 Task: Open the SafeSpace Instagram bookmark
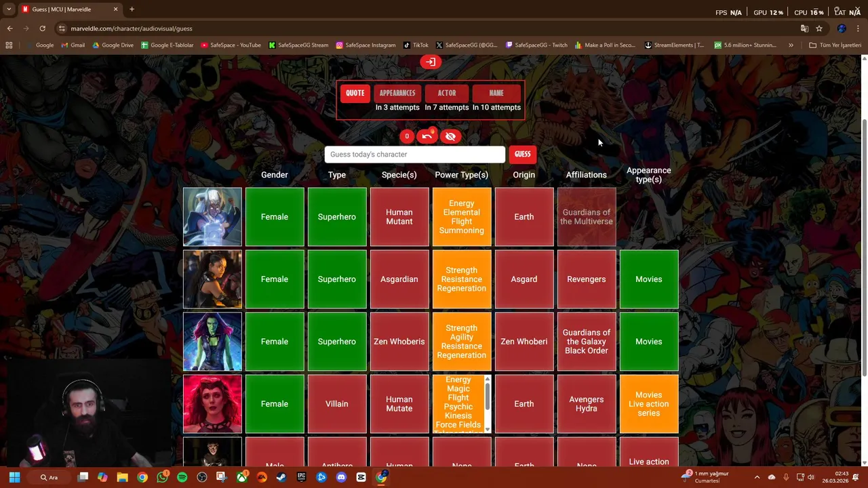tap(365, 45)
